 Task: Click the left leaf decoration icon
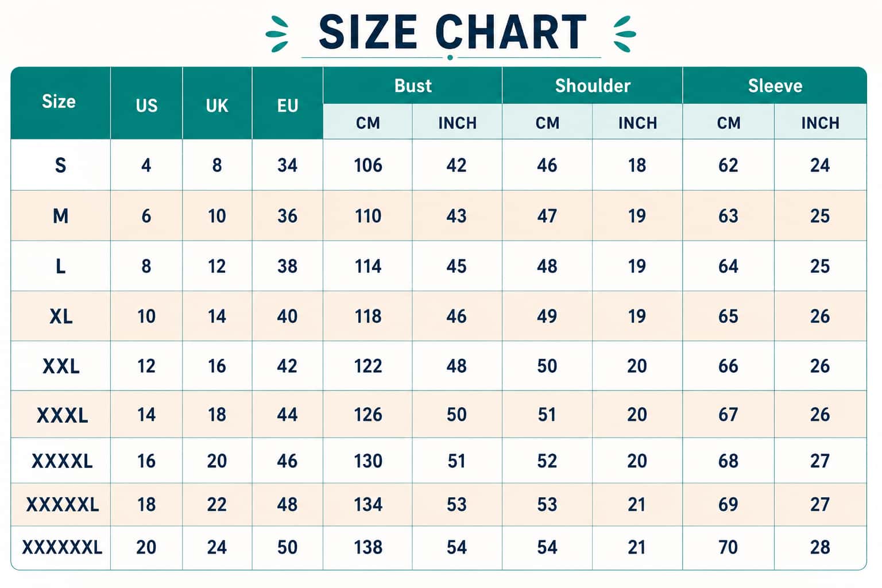[x=277, y=34]
